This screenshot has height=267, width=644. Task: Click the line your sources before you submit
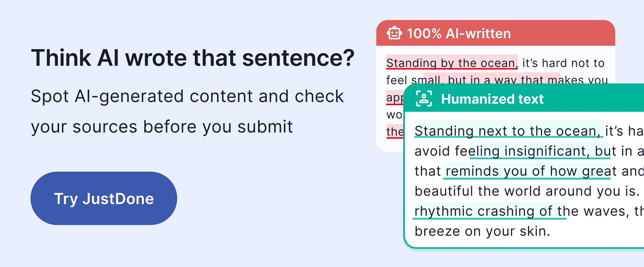[162, 127]
